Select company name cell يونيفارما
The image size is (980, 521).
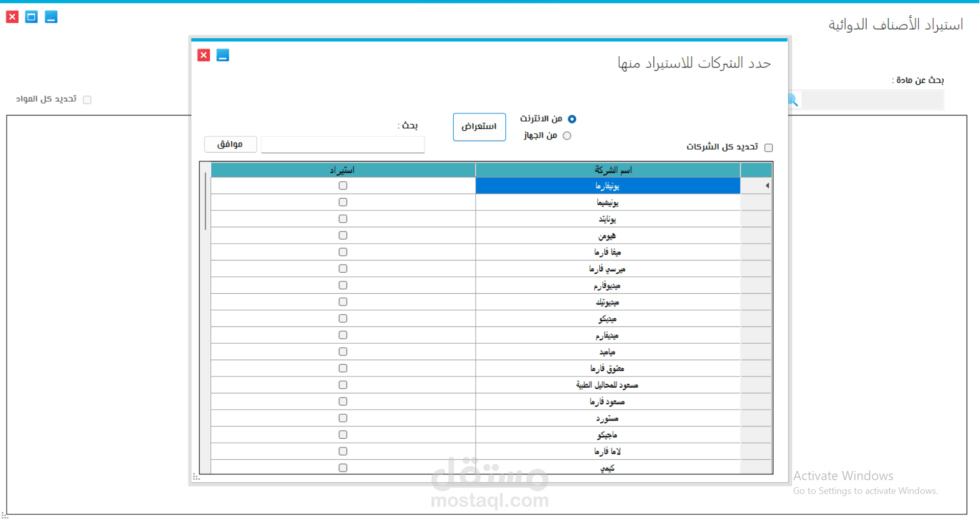tap(608, 186)
